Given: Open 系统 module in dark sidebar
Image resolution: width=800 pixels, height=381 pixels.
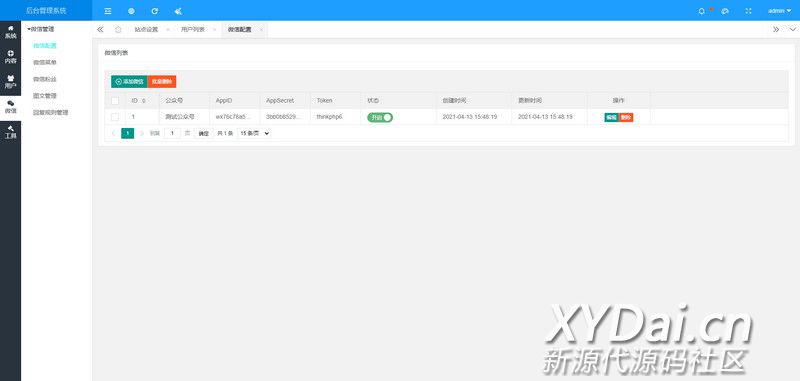Looking at the screenshot, I should tap(10, 33).
